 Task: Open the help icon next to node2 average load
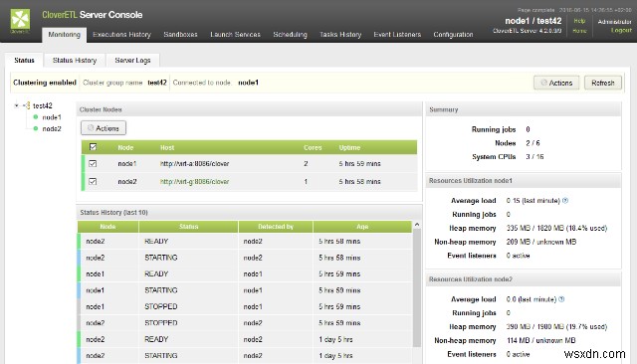pos(561,299)
